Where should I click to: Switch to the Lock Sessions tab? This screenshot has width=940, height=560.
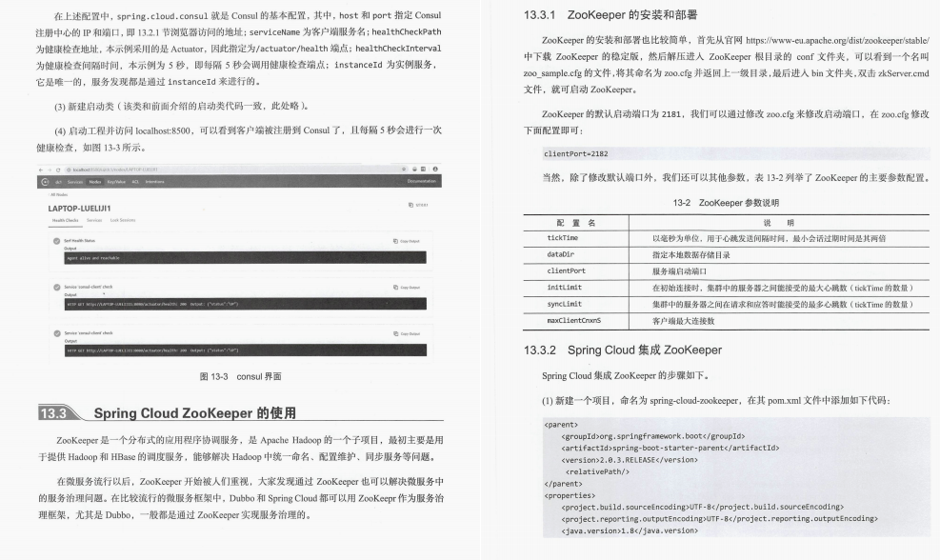point(123,220)
